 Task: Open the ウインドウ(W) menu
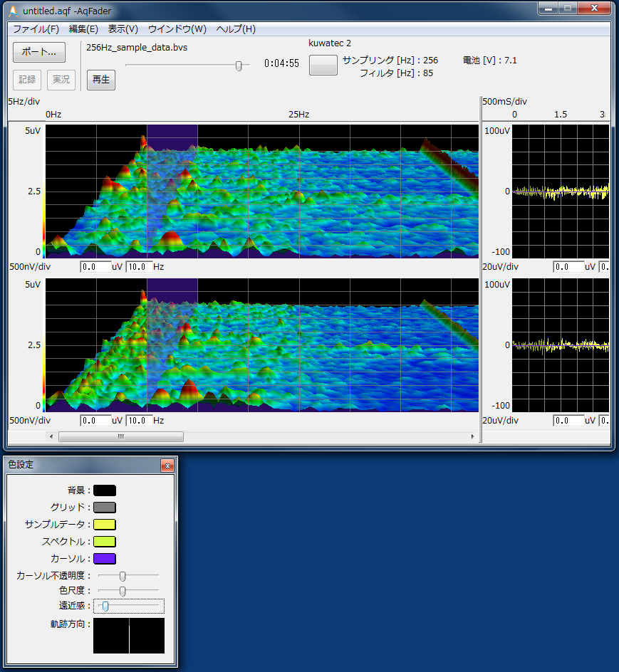point(177,29)
